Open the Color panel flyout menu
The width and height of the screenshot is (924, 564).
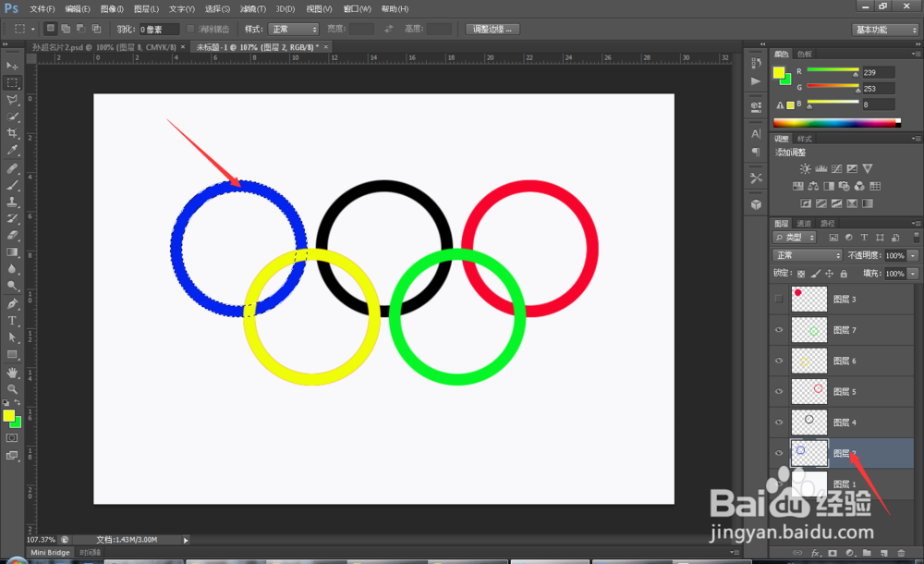[915, 54]
